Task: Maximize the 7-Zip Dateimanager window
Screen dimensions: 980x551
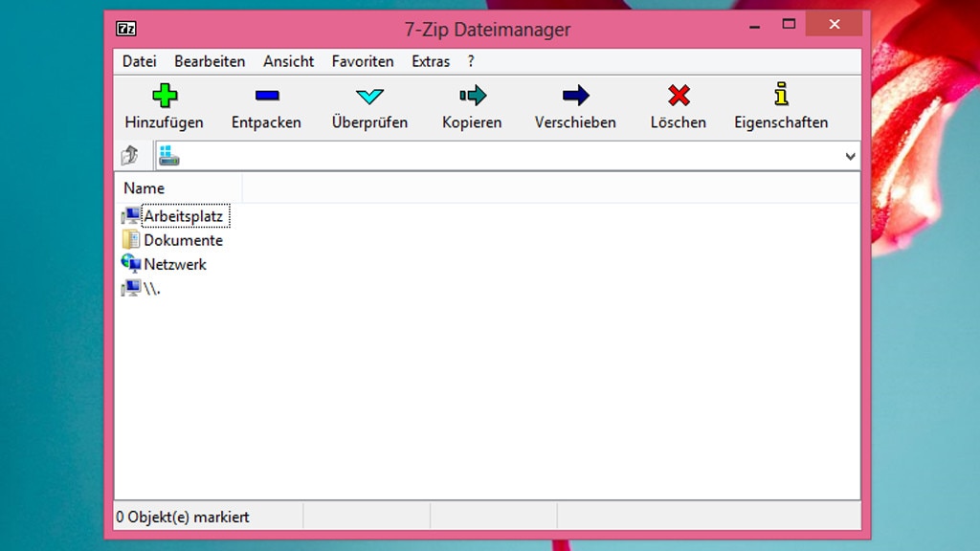Action: pos(789,24)
